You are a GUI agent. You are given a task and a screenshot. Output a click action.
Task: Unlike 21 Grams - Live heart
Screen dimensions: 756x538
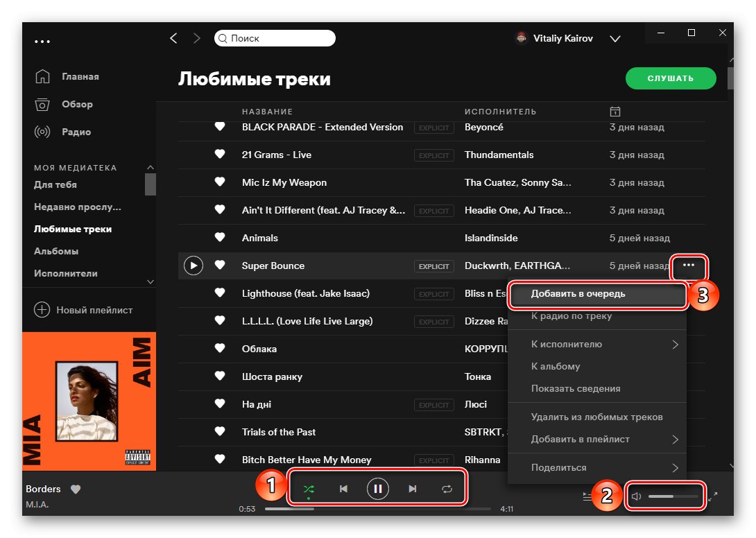tap(220, 155)
